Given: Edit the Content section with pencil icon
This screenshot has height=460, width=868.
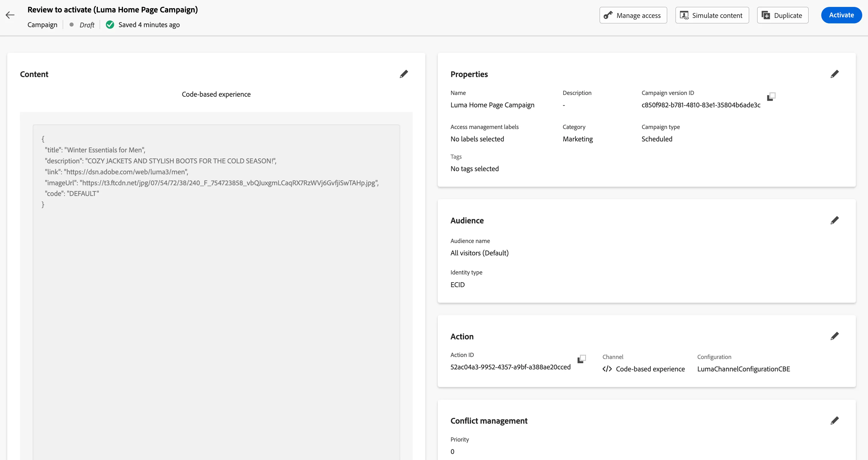Looking at the screenshot, I should coord(404,74).
